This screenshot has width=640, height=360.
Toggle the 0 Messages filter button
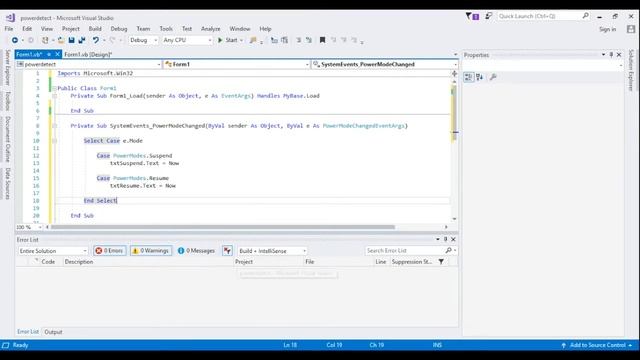coord(196,251)
